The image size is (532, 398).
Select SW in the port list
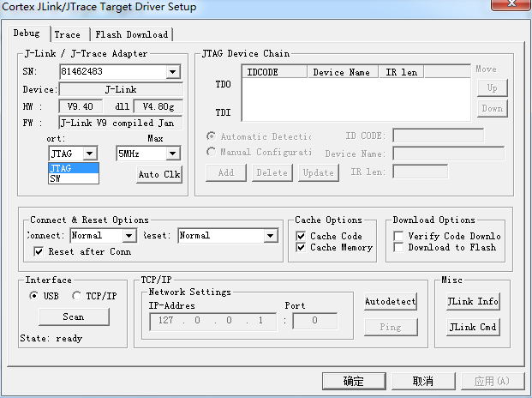(x=74, y=178)
